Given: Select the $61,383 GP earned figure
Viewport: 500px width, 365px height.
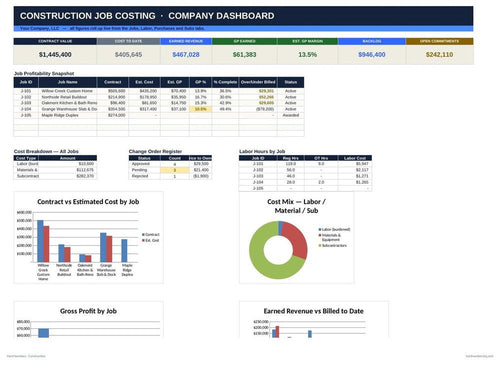Looking at the screenshot, I should point(244,55).
